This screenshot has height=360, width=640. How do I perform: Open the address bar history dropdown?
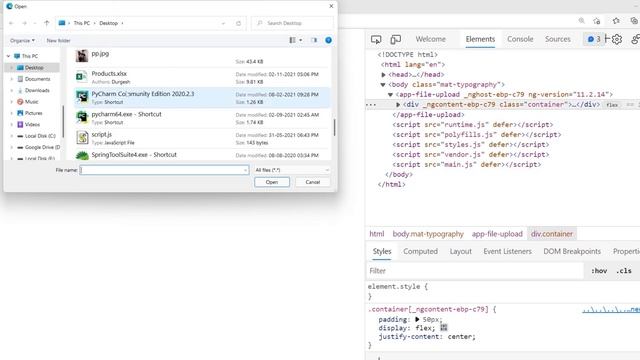[223, 23]
